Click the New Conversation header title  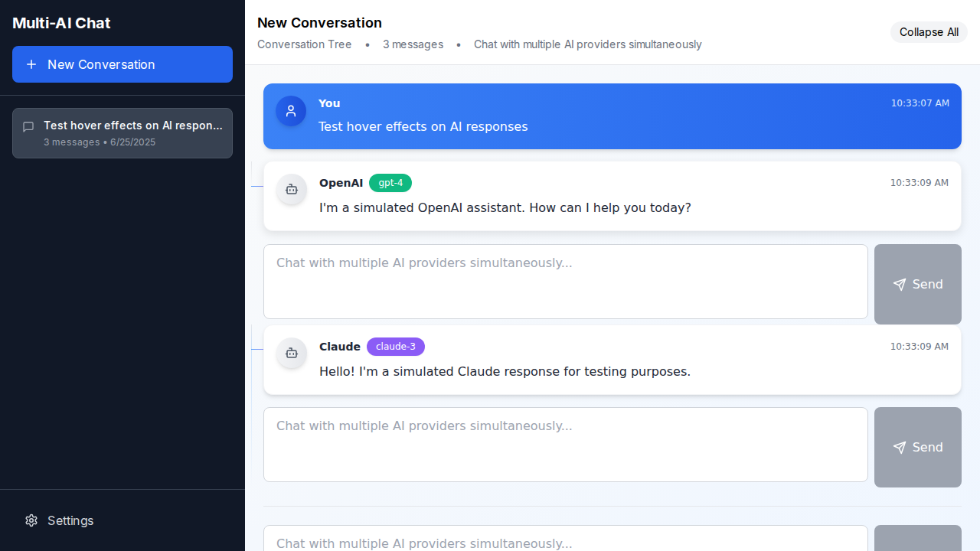tap(319, 23)
